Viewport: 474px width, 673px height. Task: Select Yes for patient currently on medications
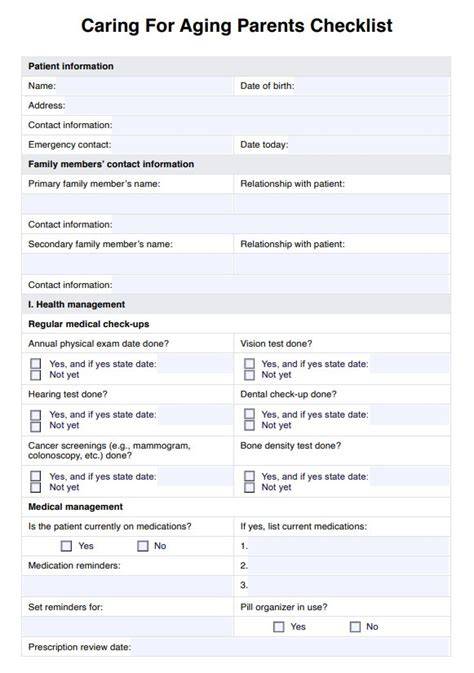(66, 546)
